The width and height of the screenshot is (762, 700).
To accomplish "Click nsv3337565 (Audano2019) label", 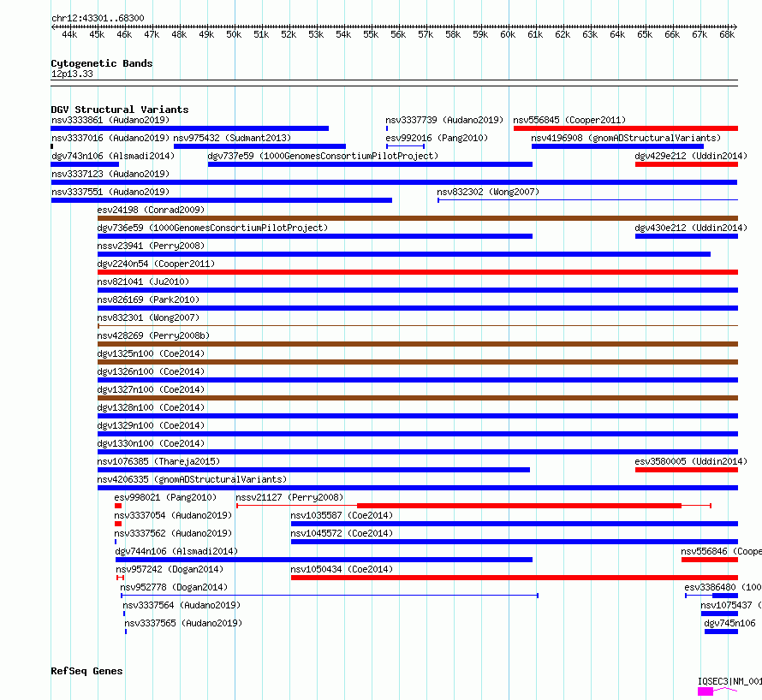I will (183, 623).
